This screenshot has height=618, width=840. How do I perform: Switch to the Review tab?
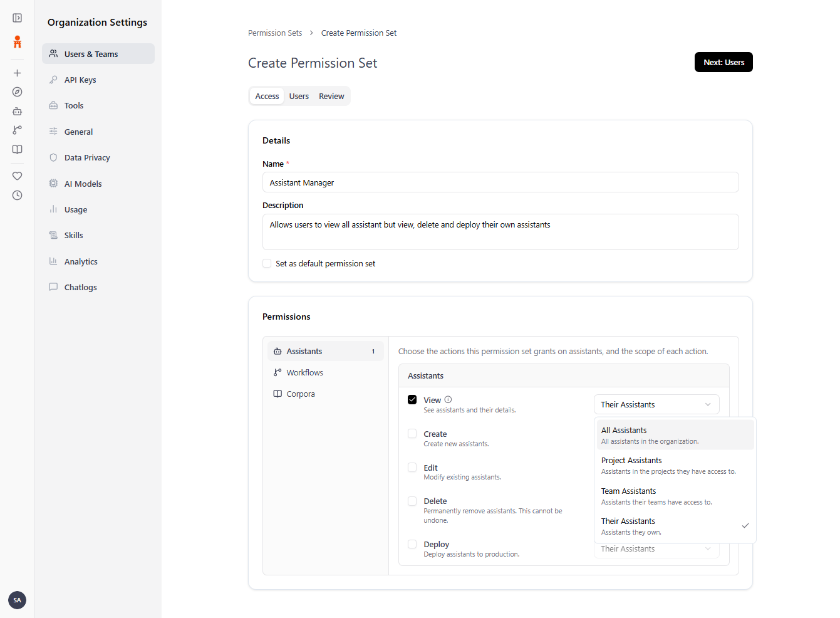click(331, 96)
